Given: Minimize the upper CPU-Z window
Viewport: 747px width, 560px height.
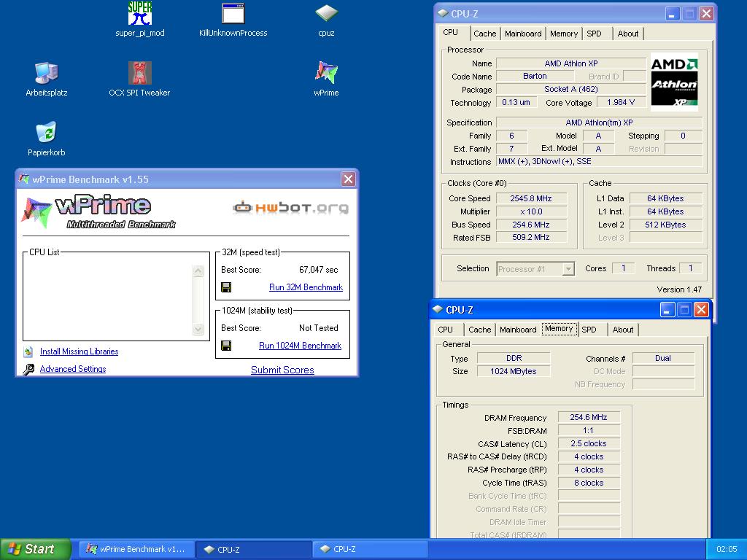Looking at the screenshot, I should (x=672, y=14).
